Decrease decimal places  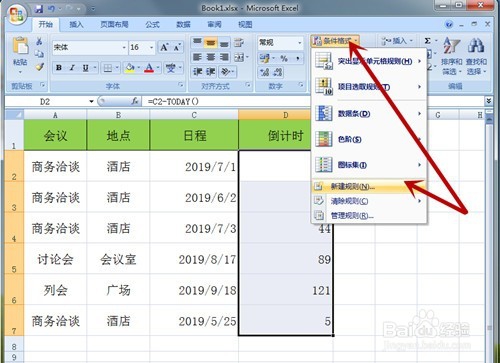[x=278, y=72]
